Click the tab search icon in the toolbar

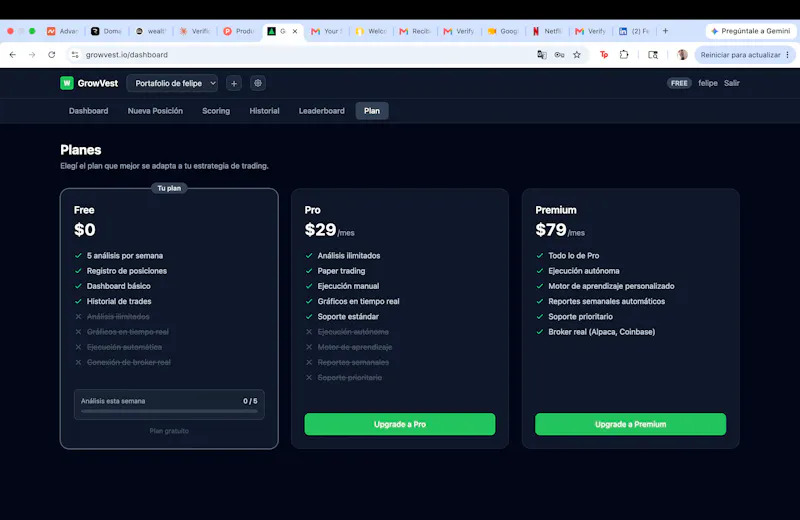pyautogui.click(x=653, y=55)
